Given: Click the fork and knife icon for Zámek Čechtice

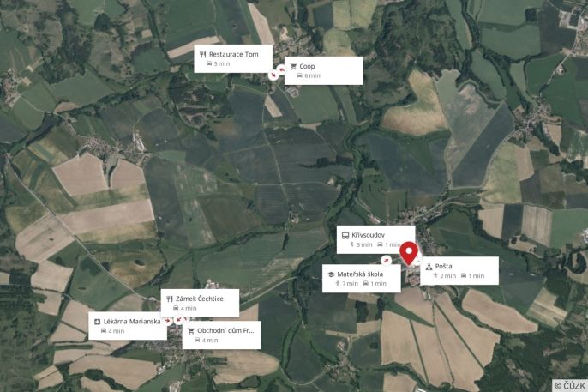Looking at the screenshot, I should coord(170,299).
